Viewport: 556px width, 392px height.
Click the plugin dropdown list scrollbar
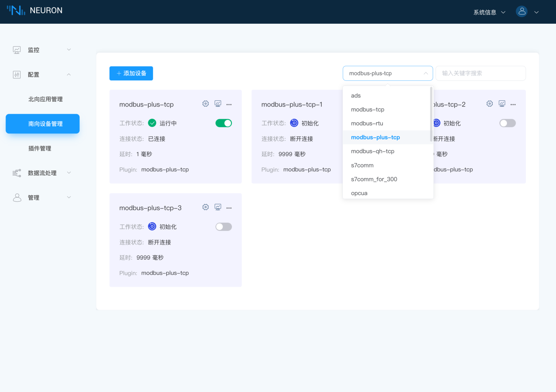coord(432,114)
